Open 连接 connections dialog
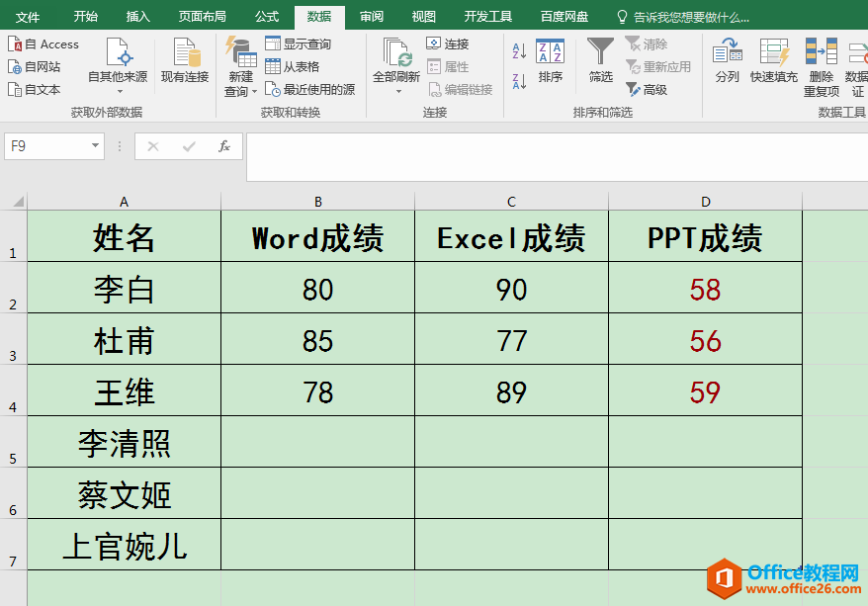868x606 pixels. click(448, 43)
